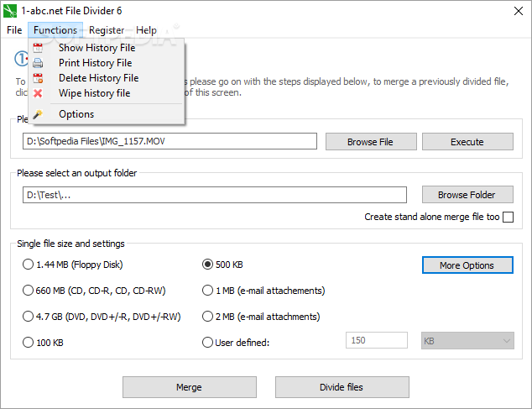Click the Show History File calendar icon
The height and width of the screenshot is (409, 532).
[38, 48]
